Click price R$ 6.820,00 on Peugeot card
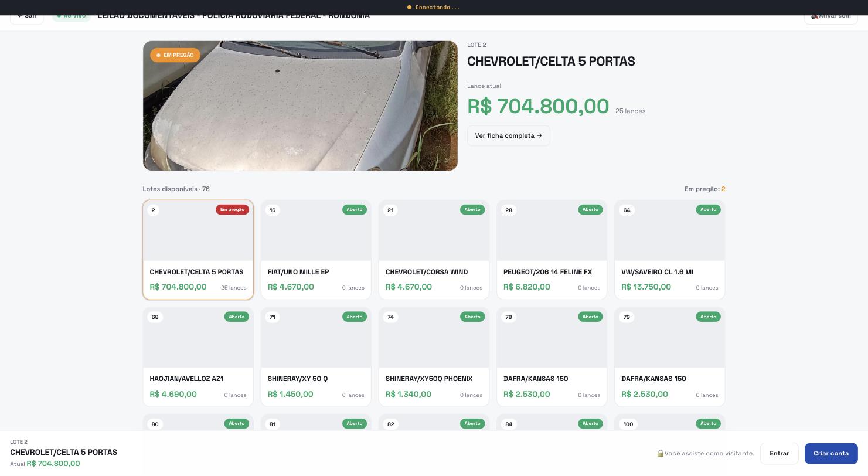Screen dimensions: 868x476 (526, 287)
